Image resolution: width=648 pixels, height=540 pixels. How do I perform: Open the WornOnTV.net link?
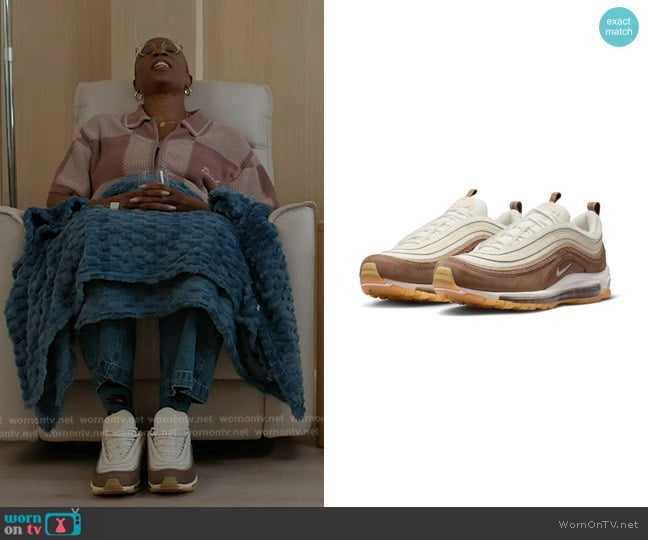point(598,524)
